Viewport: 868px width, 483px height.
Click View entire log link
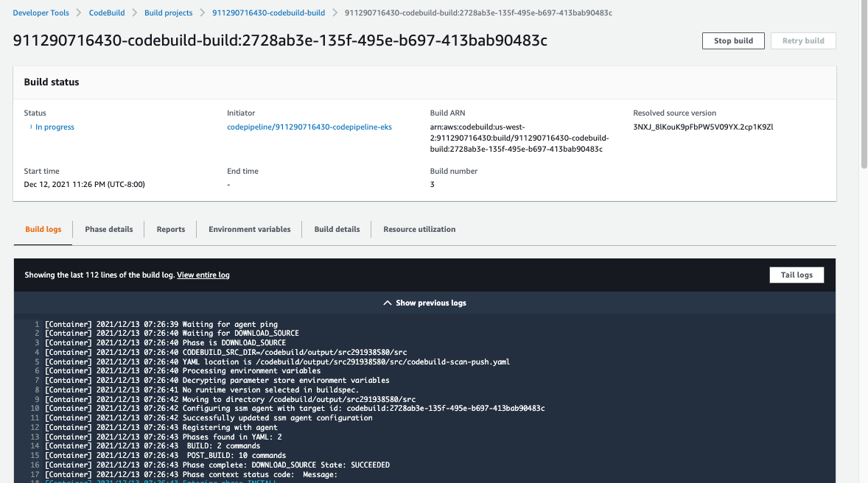203,275
